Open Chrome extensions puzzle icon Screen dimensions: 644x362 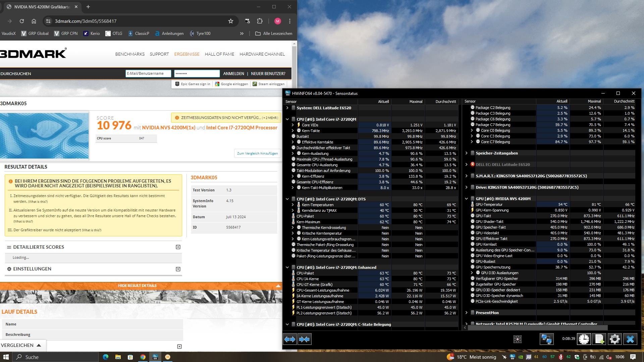click(x=260, y=21)
